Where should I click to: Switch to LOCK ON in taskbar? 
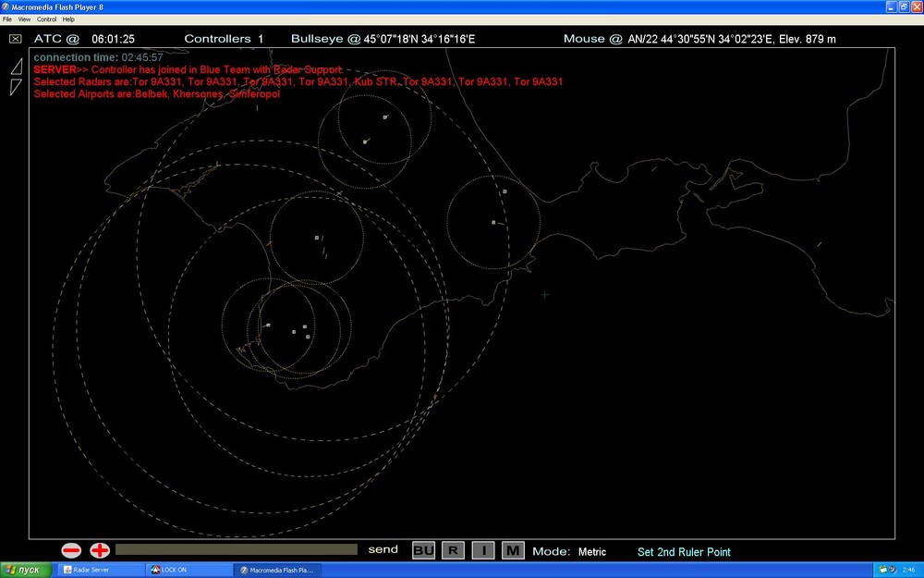[x=188, y=570]
